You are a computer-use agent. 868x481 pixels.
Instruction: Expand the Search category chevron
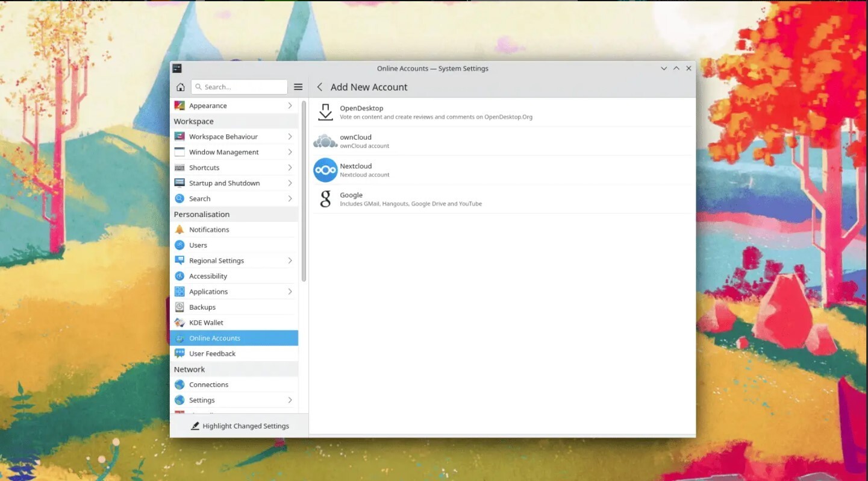point(290,198)
